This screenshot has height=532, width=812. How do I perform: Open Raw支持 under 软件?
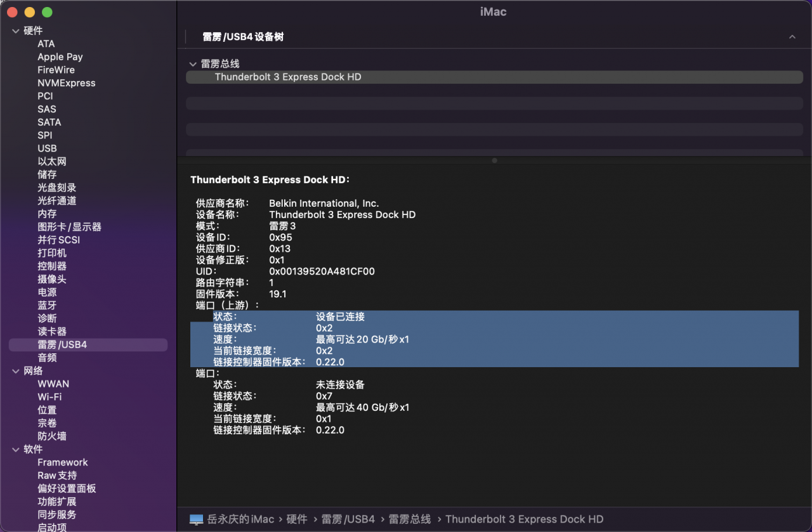point(57,476)
